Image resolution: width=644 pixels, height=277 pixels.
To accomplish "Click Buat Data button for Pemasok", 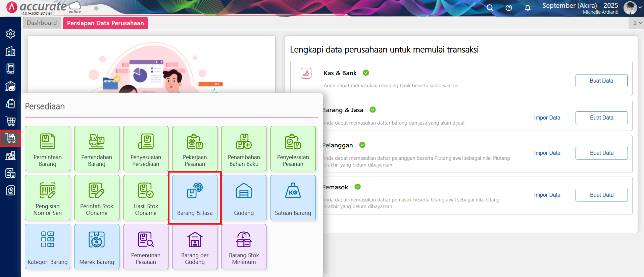I will tap(601, 195).
